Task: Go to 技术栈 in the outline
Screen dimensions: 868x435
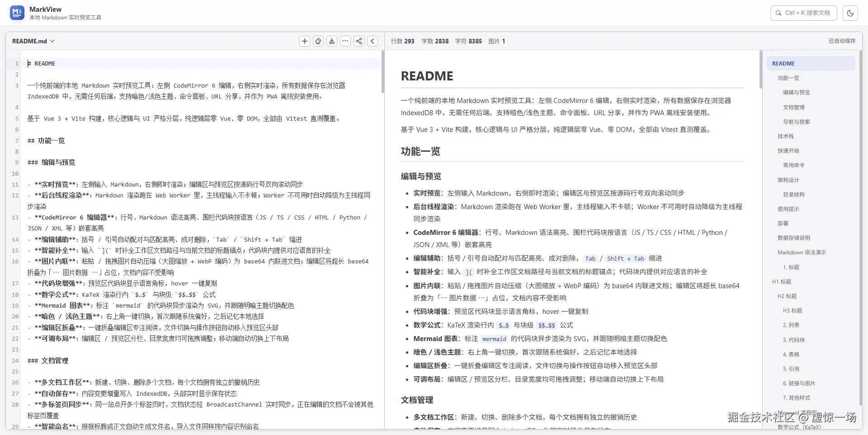Action: tap(786, 136)
